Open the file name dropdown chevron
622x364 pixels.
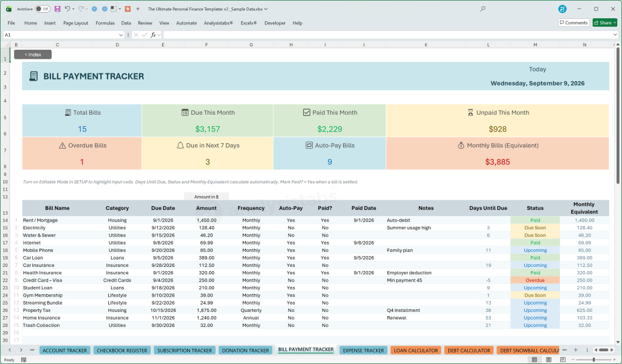click(x=266, y=8)
